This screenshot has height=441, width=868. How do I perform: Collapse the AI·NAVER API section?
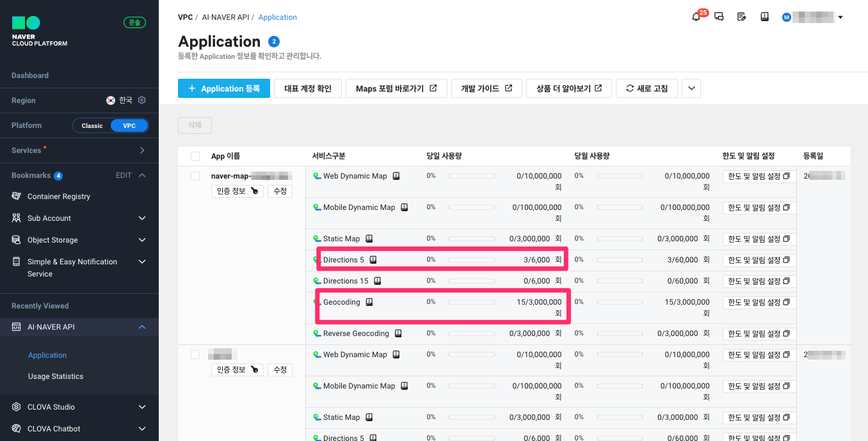click(x=142, y=327)
